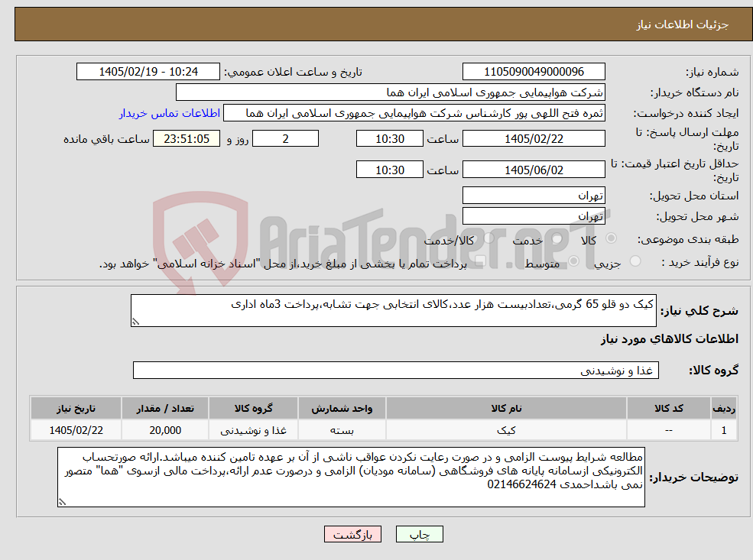This screenshot has height=560, width=753.
Task: Click the شماره نیاز label
Action: tap(712, 72)
